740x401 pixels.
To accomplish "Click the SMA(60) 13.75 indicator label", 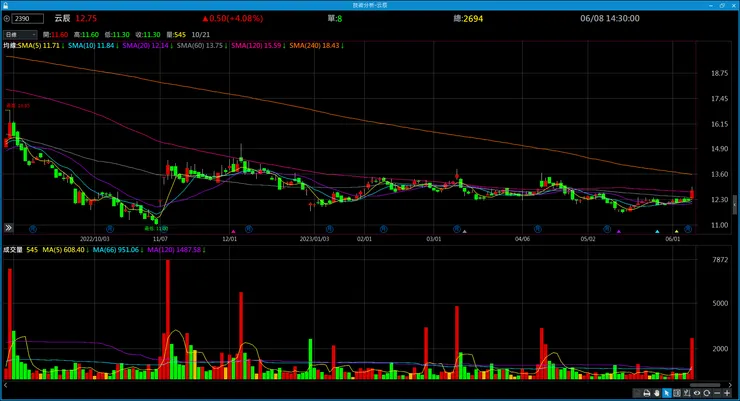I will [x=202, y=46].
